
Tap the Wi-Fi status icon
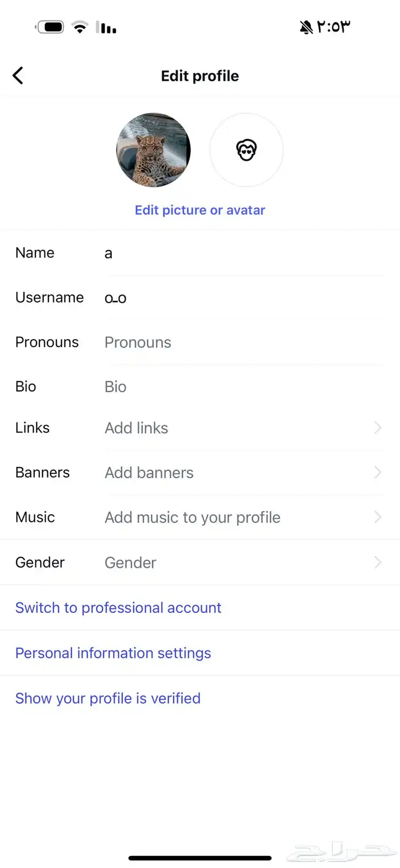[x=80, y=27]
